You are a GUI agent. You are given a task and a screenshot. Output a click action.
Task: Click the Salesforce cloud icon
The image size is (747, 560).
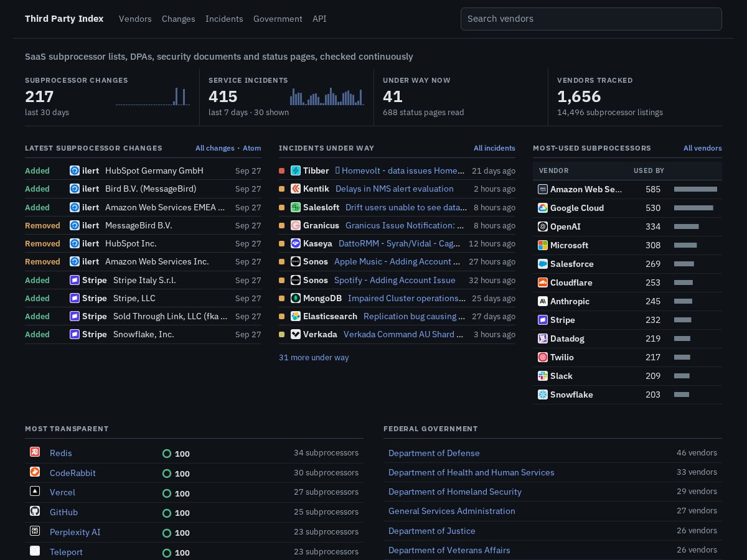[x=543, y=264]
